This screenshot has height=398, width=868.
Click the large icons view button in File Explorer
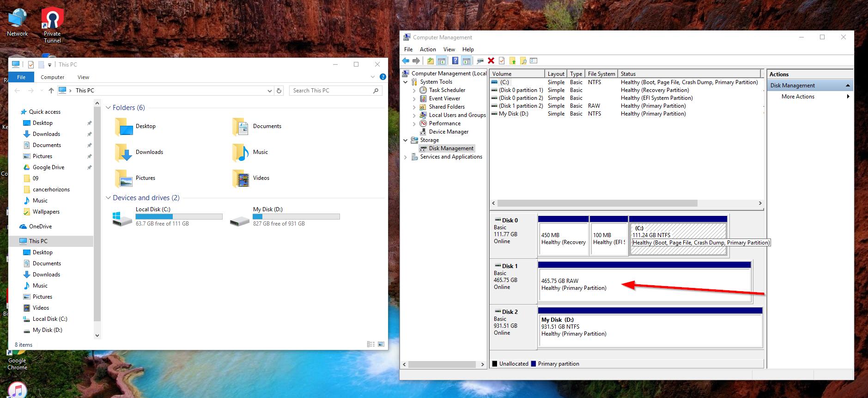[x=381, y=344]
